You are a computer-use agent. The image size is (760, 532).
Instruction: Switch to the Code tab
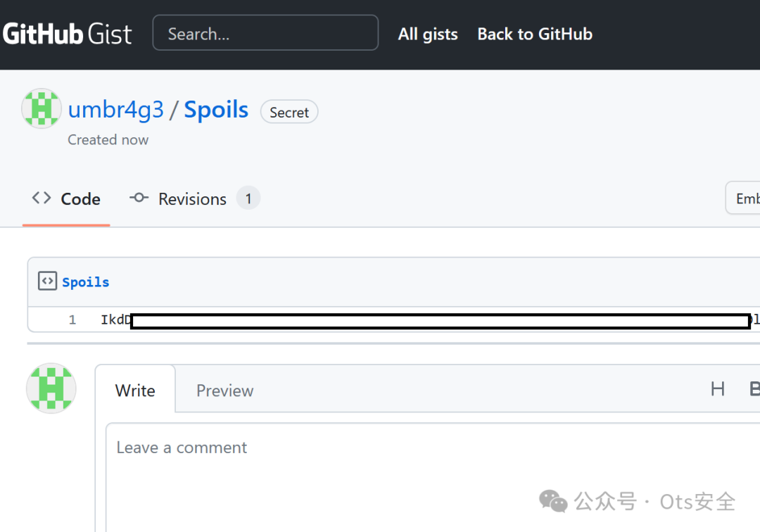point(66,199)
